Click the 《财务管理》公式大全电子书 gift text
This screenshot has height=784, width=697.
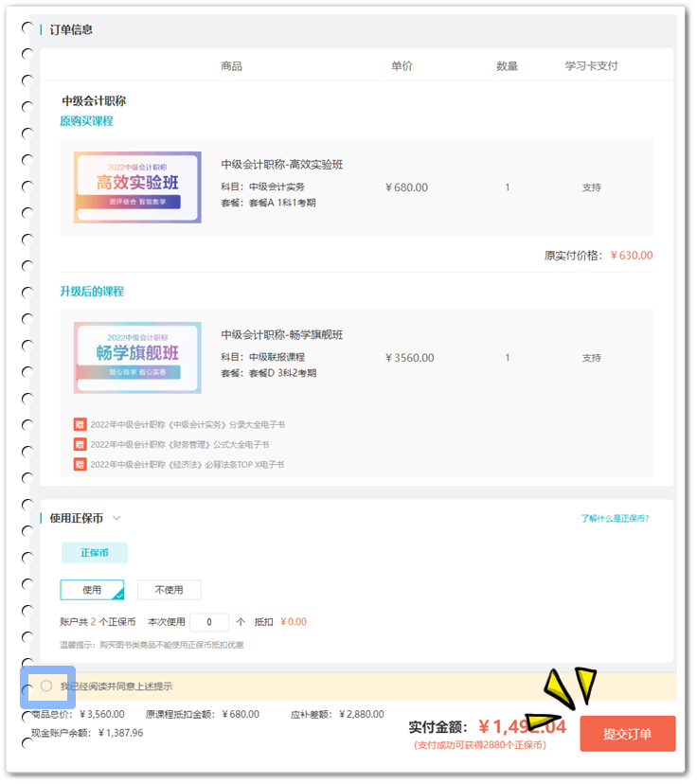point(179,444)
